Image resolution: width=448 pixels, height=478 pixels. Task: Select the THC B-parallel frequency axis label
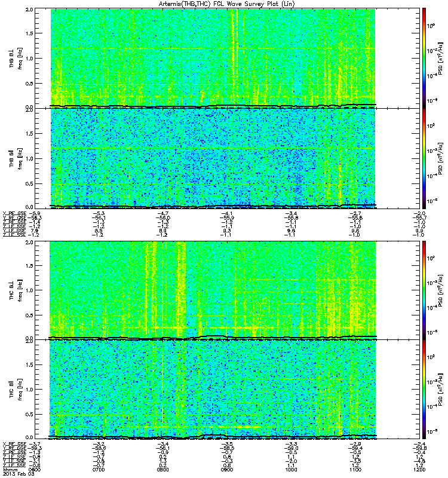[16, 390]
